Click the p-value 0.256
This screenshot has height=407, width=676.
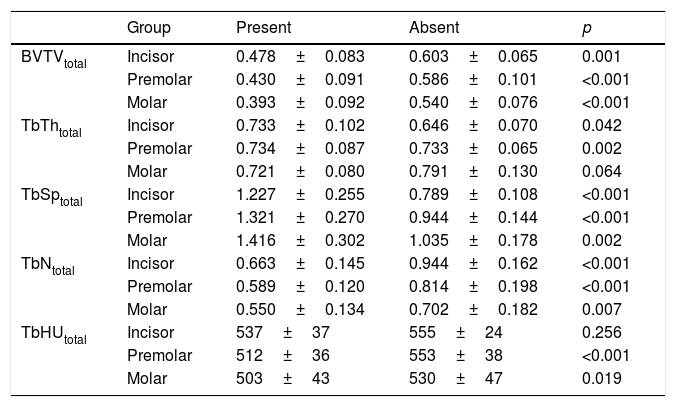[601, 333]
